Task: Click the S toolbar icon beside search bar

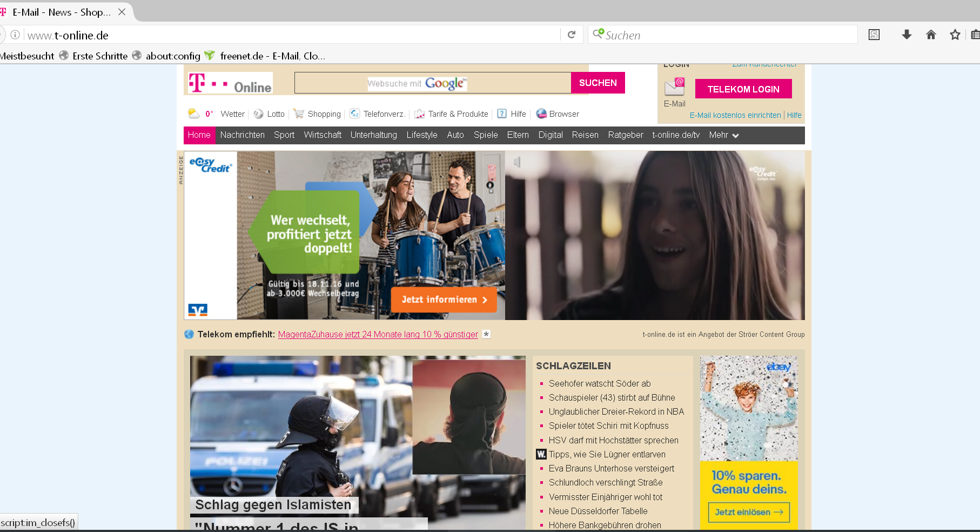Action: click(874, 35)
